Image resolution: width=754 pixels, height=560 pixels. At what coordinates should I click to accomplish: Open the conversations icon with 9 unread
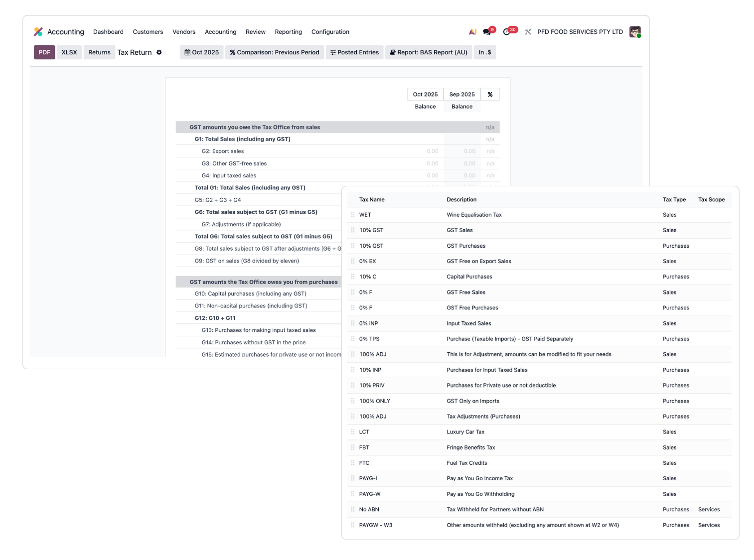487,32
